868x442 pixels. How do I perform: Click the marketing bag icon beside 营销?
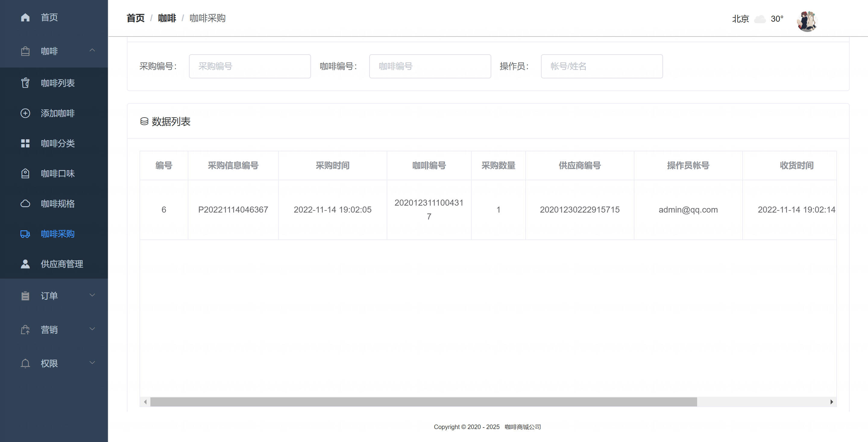click(25, 330)
